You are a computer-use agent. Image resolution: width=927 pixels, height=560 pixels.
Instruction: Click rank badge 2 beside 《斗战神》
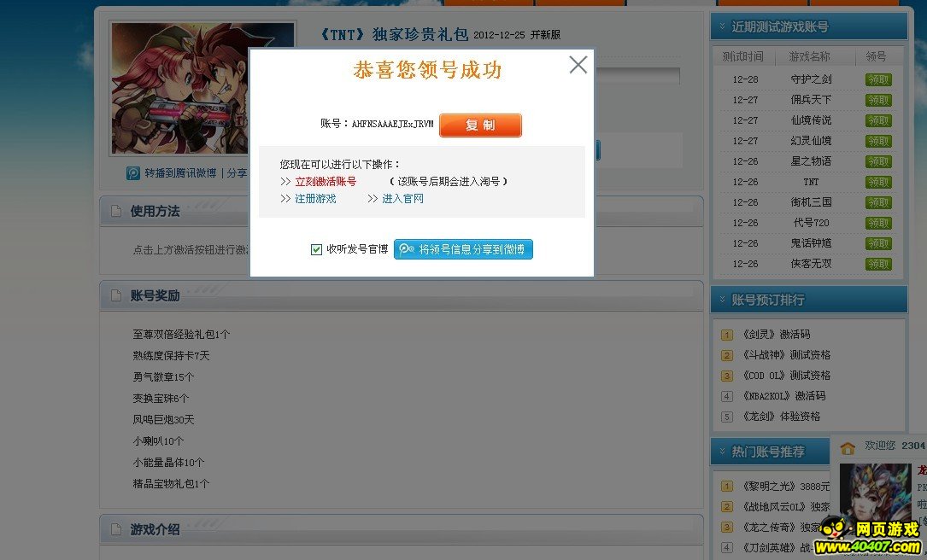[727, 356]
